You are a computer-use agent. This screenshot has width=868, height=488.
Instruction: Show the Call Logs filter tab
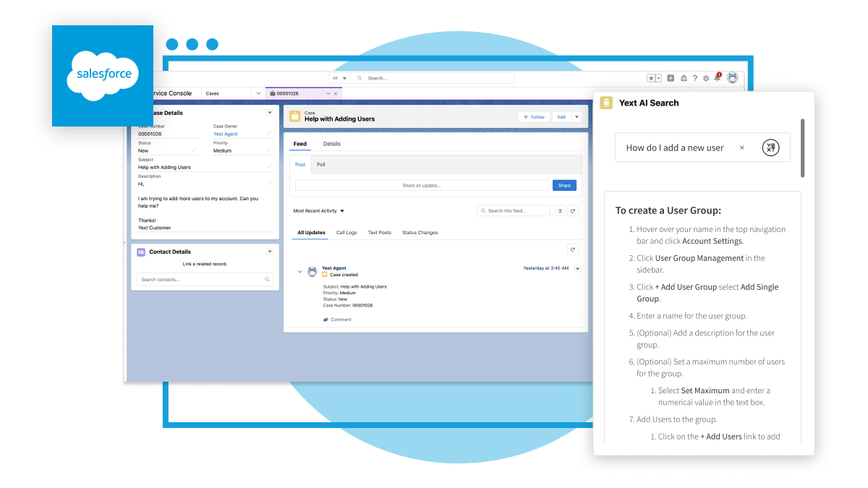[x=346, y=233]
